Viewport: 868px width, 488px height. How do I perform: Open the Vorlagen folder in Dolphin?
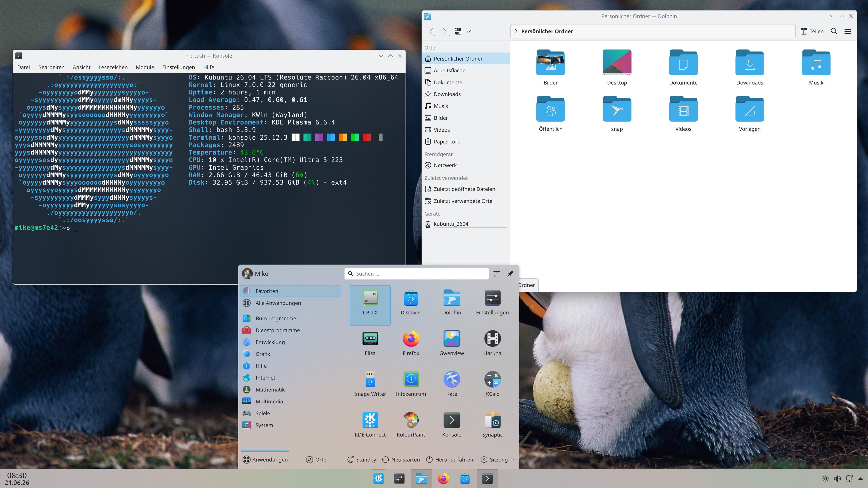[749, 114]
